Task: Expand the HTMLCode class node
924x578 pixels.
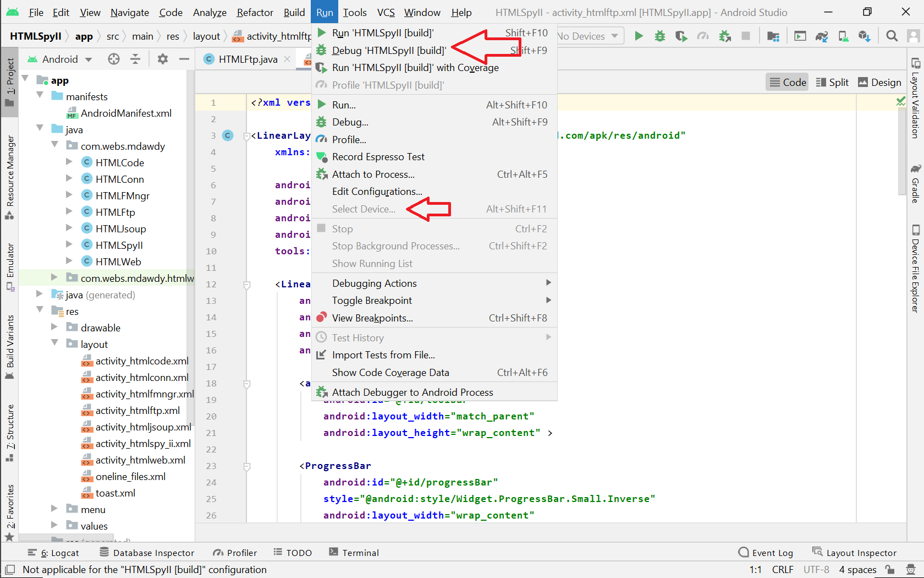Action: (x=69, y=162)
